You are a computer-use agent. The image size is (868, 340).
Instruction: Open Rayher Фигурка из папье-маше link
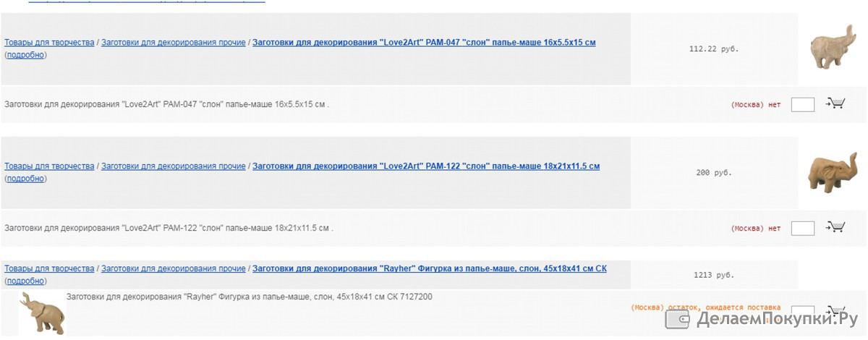[x=430, y=269]
